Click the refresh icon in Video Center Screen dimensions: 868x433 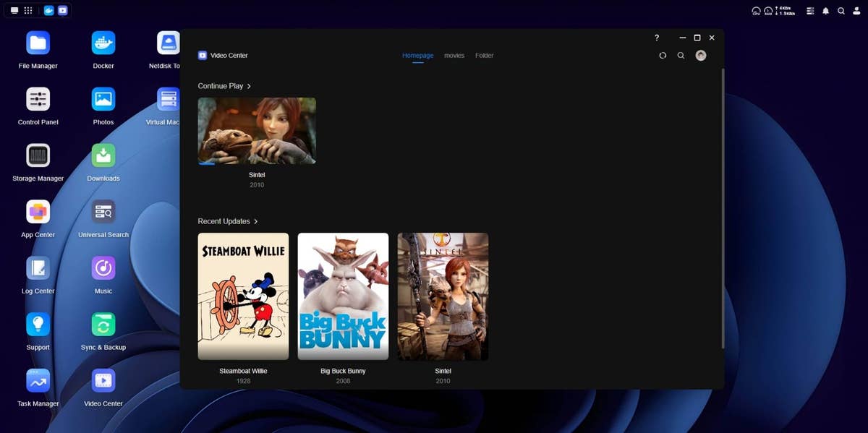[663, 56]
